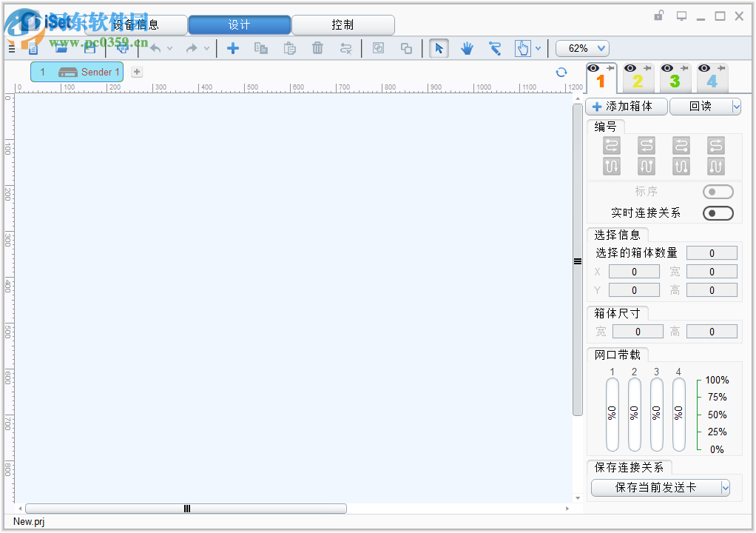Screen dimensions: 756x533
Task: Click the copy toolbar icon
Action: 260,48
